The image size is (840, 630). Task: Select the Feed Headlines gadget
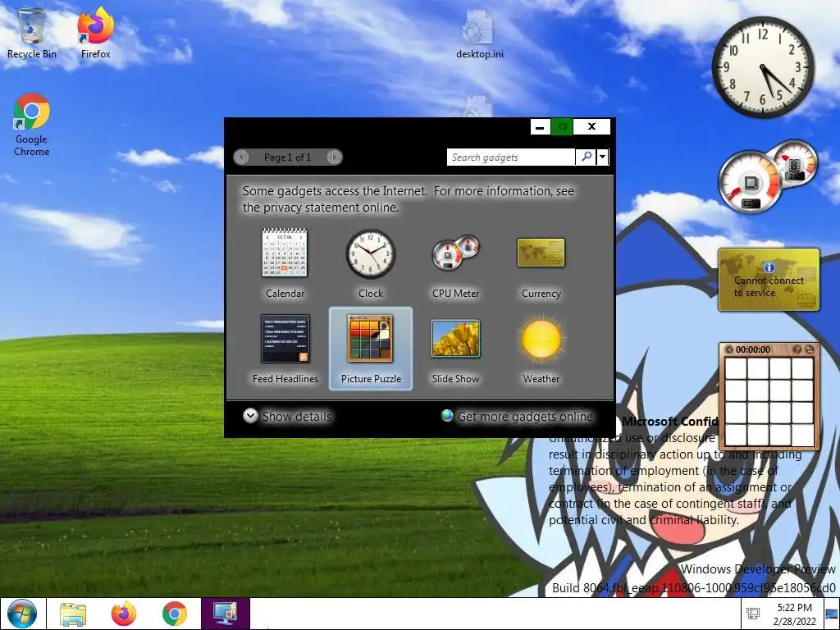285,339
